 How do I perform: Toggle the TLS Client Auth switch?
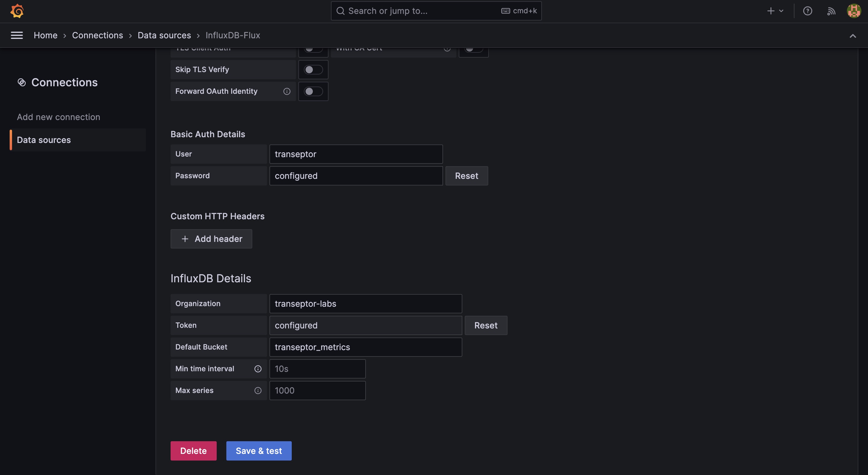coord(313,48)
